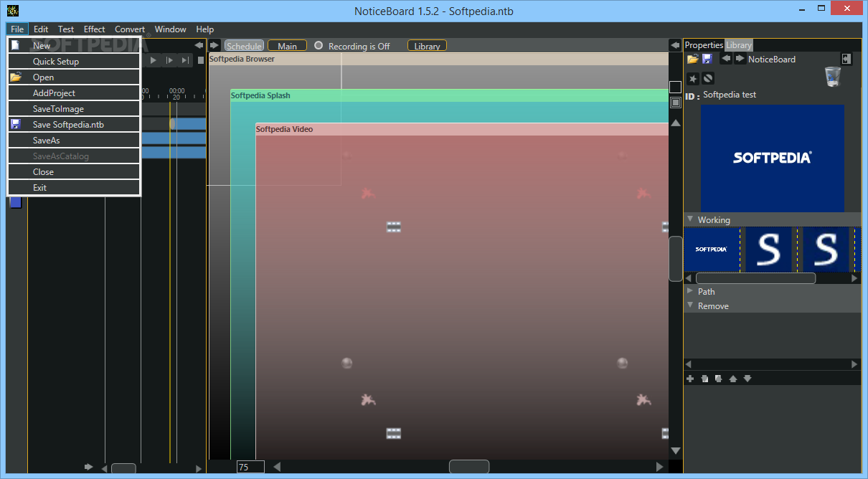This screenshot has height=479, width=868.
Task: Click the left arrow icon above the canvas scrollbar
Action: click(x=675, y=45)
